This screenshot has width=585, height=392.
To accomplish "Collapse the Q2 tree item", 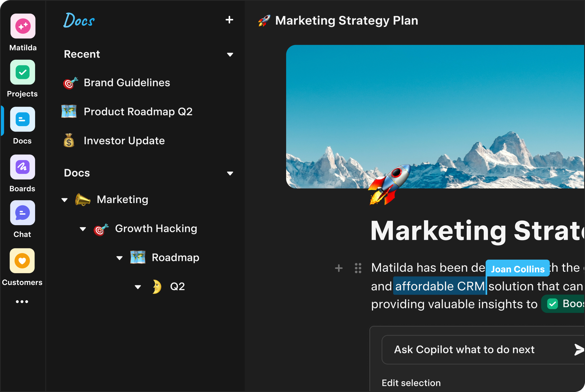I will tap(138, 287).
